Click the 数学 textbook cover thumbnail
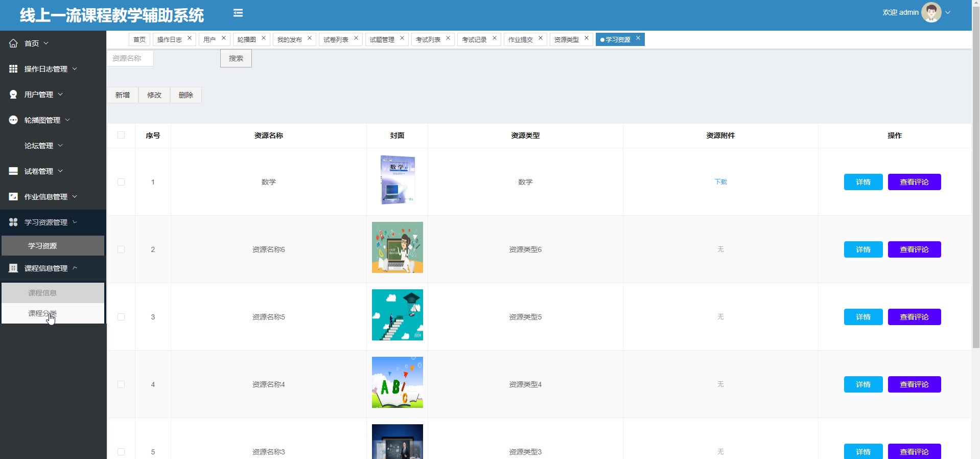Screen dimensions: 980x459 point(398,180)
